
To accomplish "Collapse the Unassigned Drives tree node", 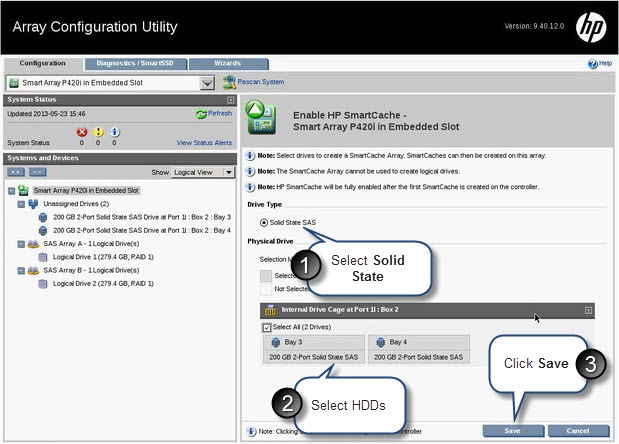I will pyautogui.click(x=21, y=204).
